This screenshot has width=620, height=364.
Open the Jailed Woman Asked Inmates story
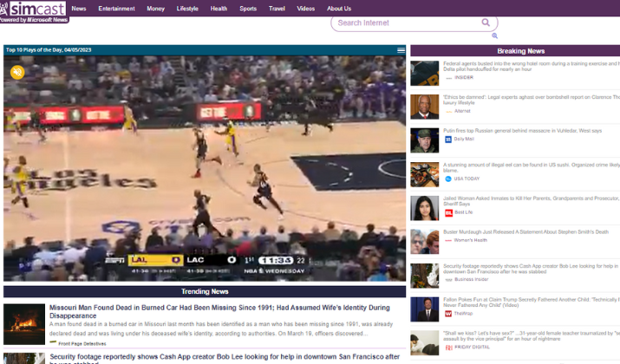point(532,201)
